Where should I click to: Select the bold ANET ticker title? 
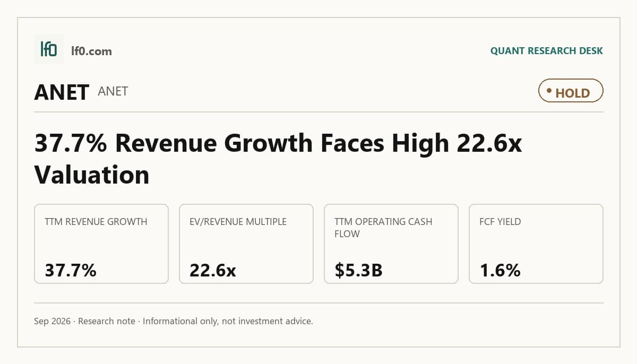click(62, 92)
